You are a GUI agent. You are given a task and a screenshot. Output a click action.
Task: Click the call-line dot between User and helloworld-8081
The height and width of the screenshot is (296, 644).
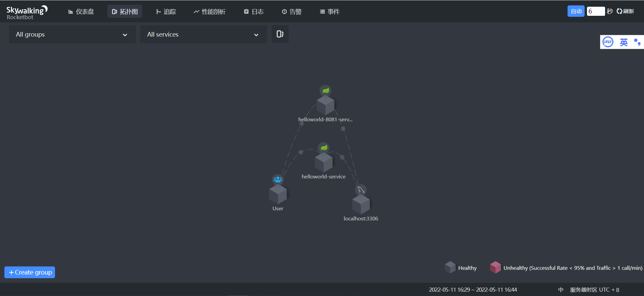point(302,124)
